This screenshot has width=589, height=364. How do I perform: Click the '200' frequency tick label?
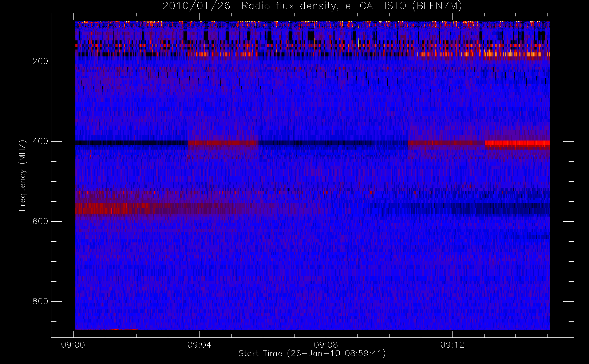pyautogui.click(x=40, y=61)
